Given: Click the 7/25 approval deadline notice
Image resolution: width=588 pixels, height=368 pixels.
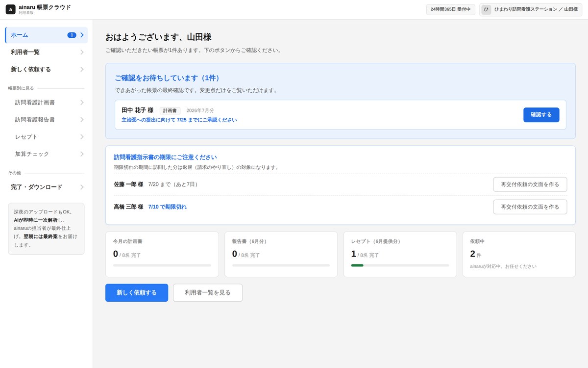Looking at the screenshot, I should click(x=179, y=120).
